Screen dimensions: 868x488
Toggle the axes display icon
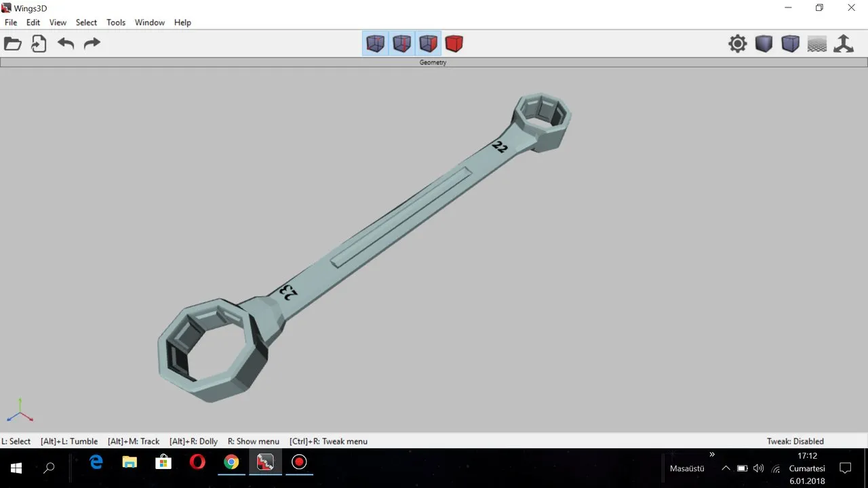844,44
